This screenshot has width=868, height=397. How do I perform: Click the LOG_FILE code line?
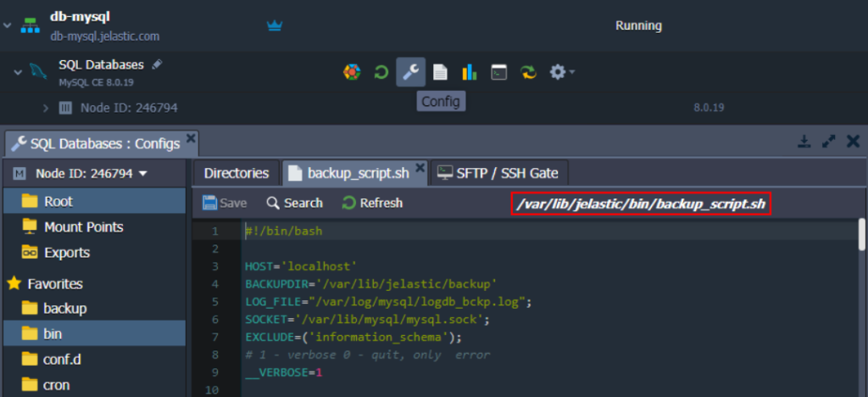388,302
